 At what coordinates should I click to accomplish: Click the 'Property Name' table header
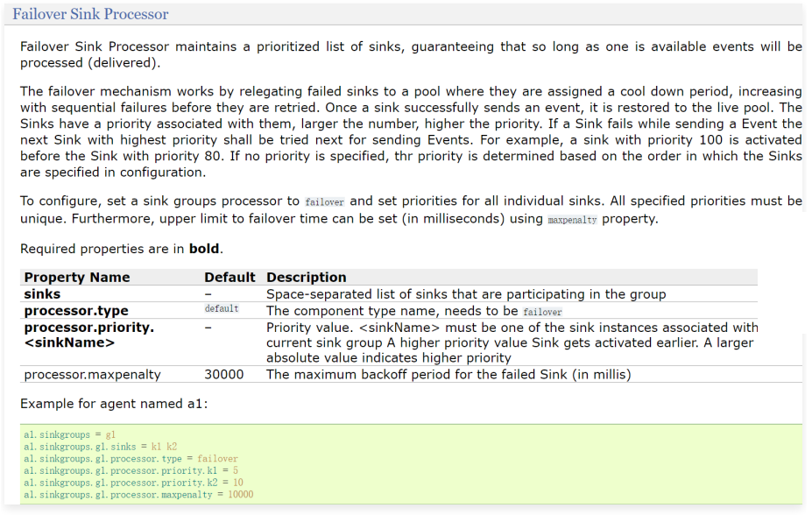click(77, 277)
